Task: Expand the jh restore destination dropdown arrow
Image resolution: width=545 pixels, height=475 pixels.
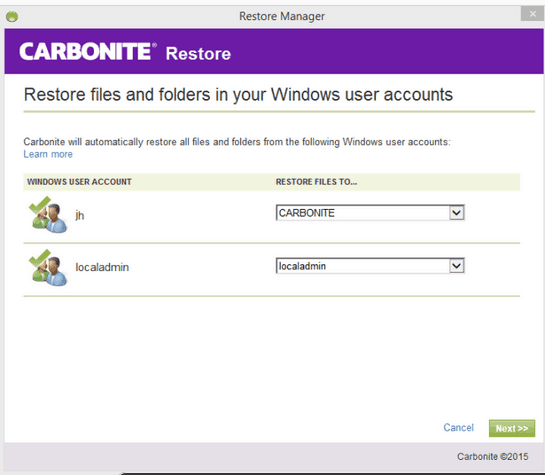Action: tap(456, 213)
